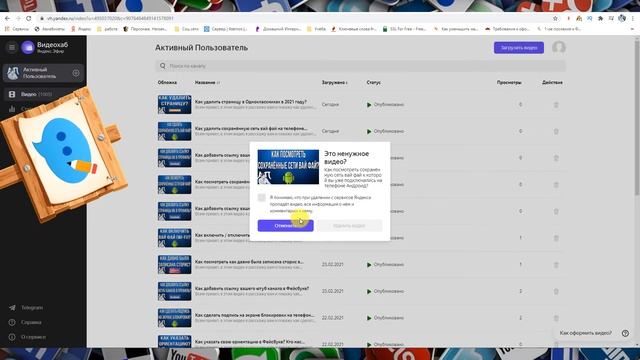This screenshot has width=640, height=360.
Task: Open title Как добавить ссылку вашего ютуб канала в Фейсбука?
Action: [252, 289]
